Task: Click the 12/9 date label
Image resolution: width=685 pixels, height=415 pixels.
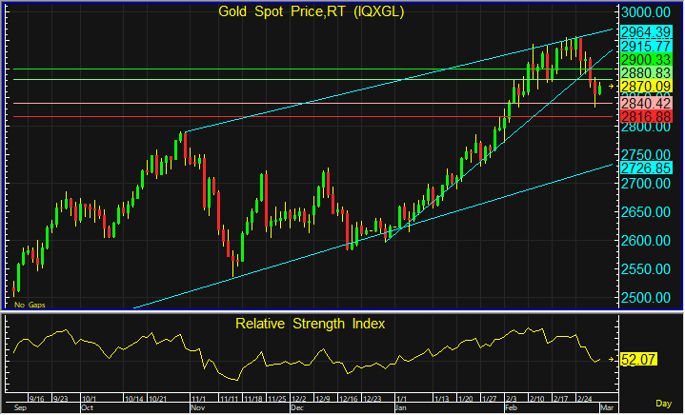Action: pyautogui.click(x=323, y=399)
